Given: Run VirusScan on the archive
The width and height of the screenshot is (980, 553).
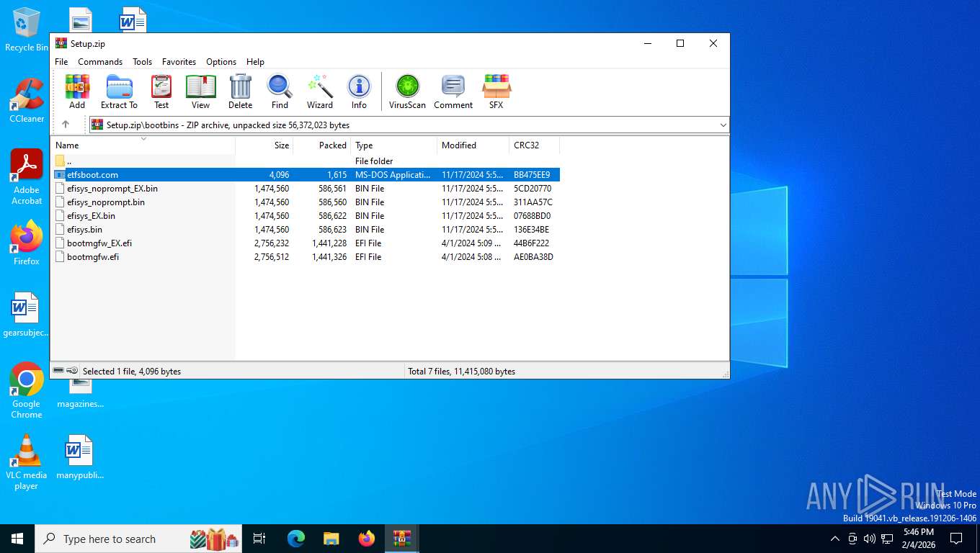Looking at the screenshot, I should [407, 91].
